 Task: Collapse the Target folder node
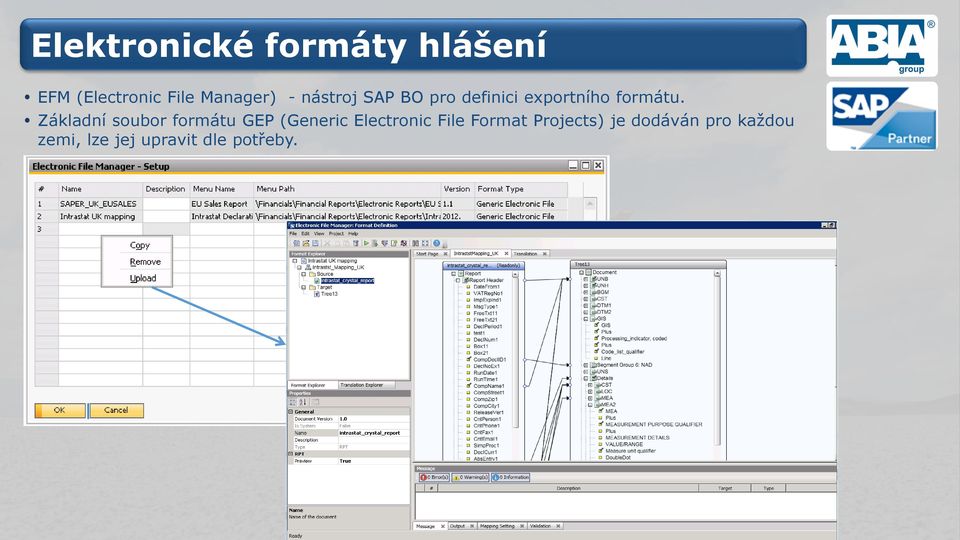pos(304,287)
